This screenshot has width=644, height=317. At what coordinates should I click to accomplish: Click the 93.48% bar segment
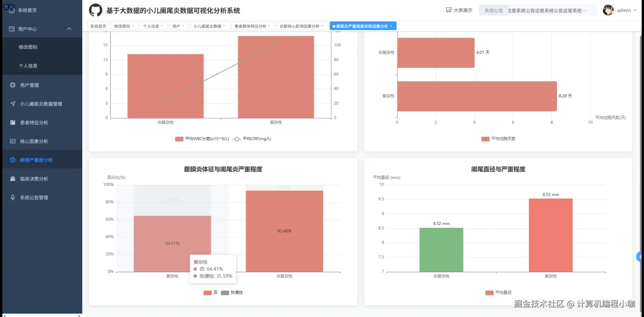coord(284,231)
